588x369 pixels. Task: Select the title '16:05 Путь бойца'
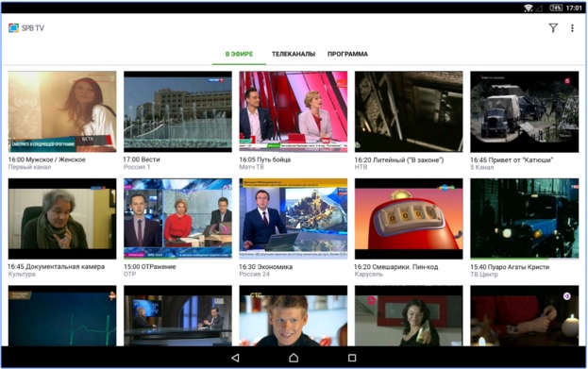pyautogui.click(x=265, y=159)
